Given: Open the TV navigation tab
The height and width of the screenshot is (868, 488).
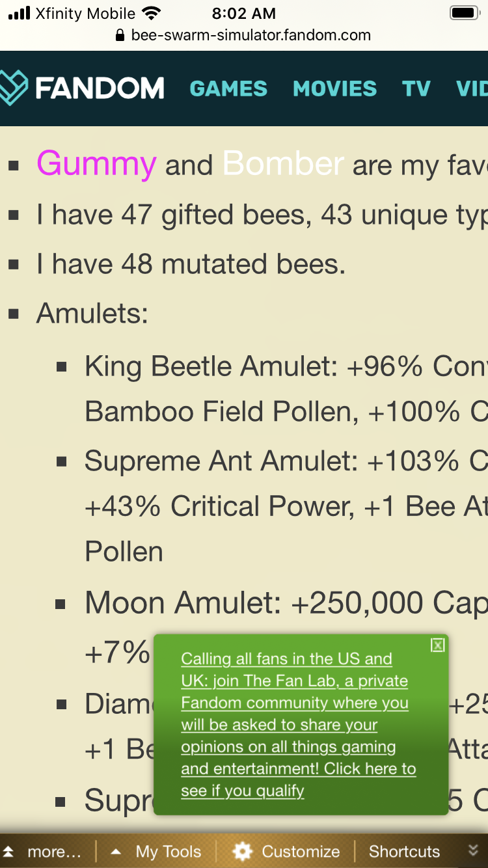Looking at the screenshot, I should [416, 88].
